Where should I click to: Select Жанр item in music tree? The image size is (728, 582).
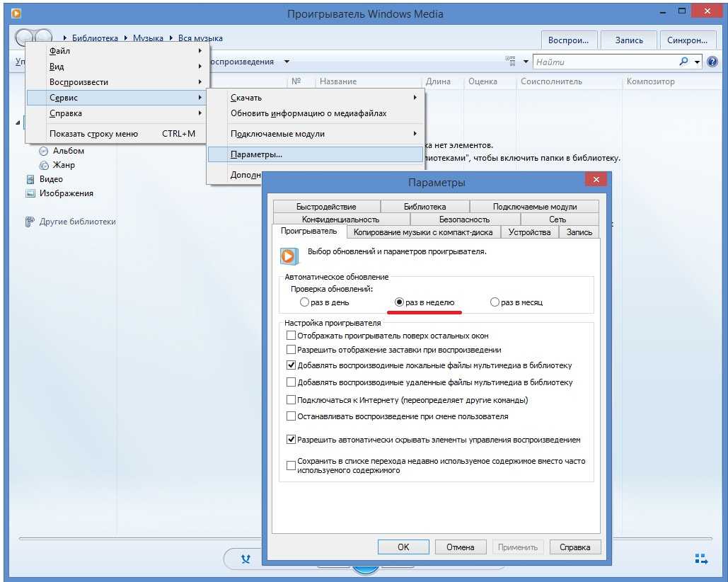(63, 165)
